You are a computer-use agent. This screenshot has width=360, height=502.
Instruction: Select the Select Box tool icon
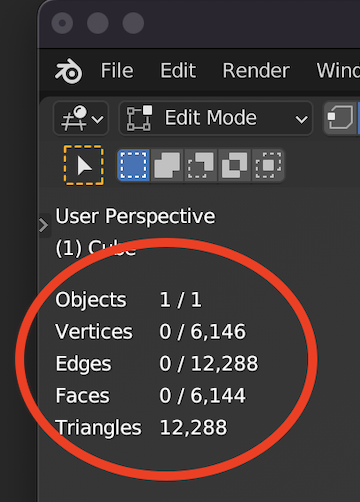(x=84, y=165)
